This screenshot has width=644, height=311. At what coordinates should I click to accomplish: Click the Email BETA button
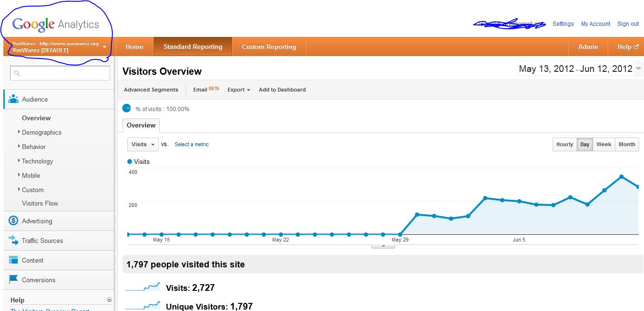[x=206, y=90]
